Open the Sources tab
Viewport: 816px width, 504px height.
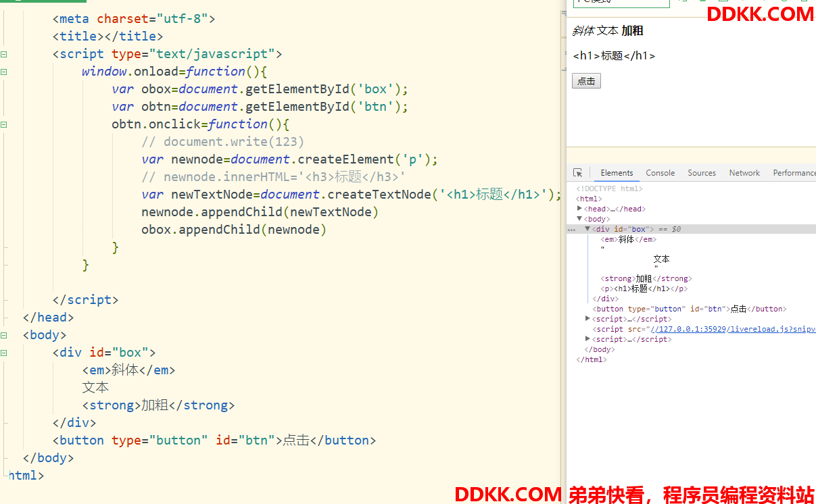click(x=702, y=173)
